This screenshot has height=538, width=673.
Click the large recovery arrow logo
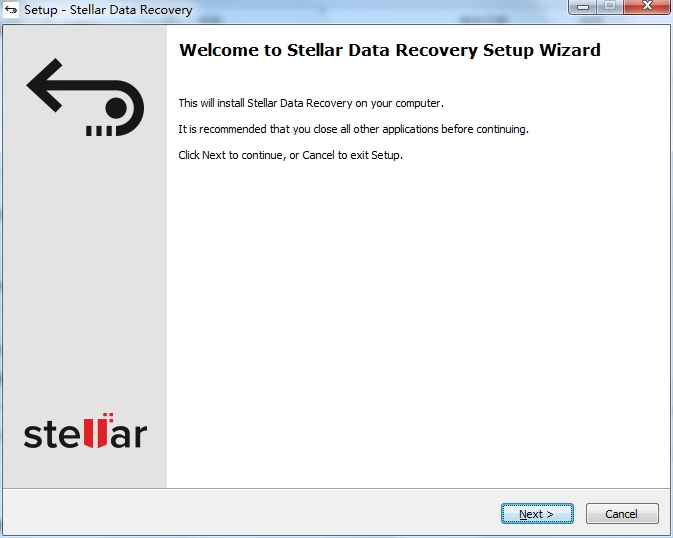pos(85,97)
